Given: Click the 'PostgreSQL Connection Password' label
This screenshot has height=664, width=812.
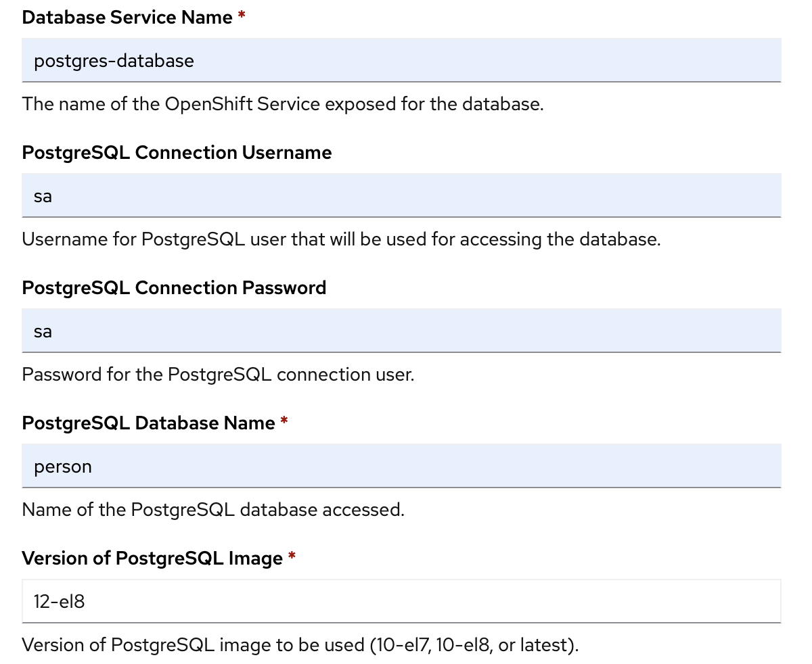Looking at the screenshot, I should [x=174, y=288].
